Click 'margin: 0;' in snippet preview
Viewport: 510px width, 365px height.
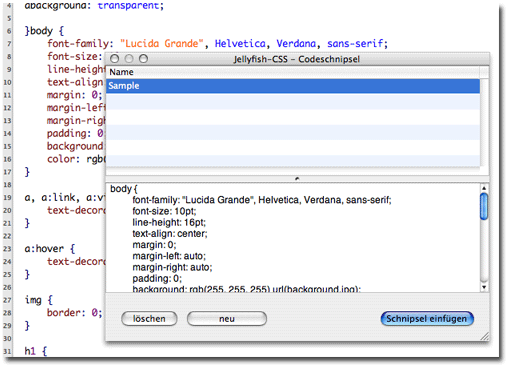(x=154, y=245)
